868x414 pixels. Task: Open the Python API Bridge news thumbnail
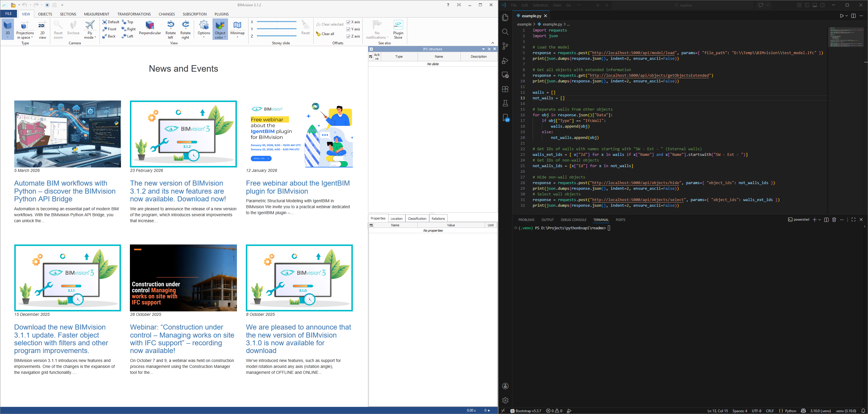67,134
